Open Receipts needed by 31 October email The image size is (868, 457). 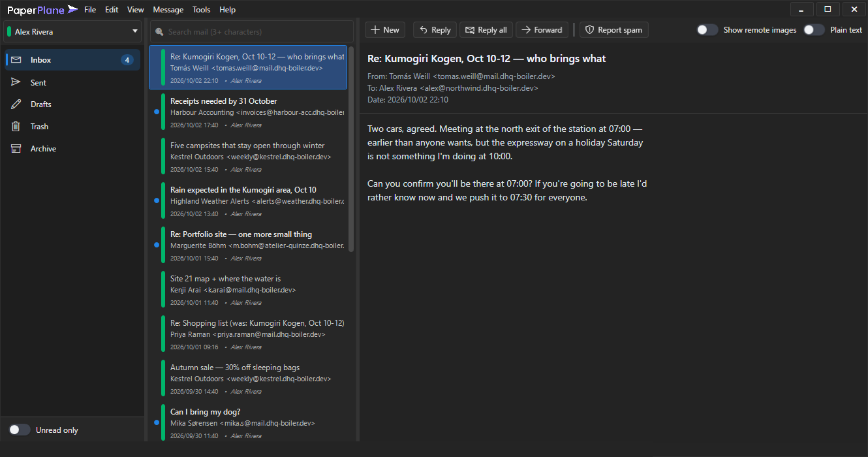coord(248,112)
